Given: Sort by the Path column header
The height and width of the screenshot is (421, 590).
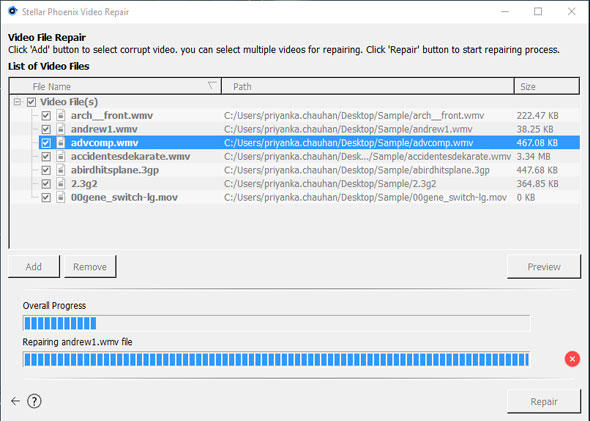Looking at the screenshot, I should 368,86.
